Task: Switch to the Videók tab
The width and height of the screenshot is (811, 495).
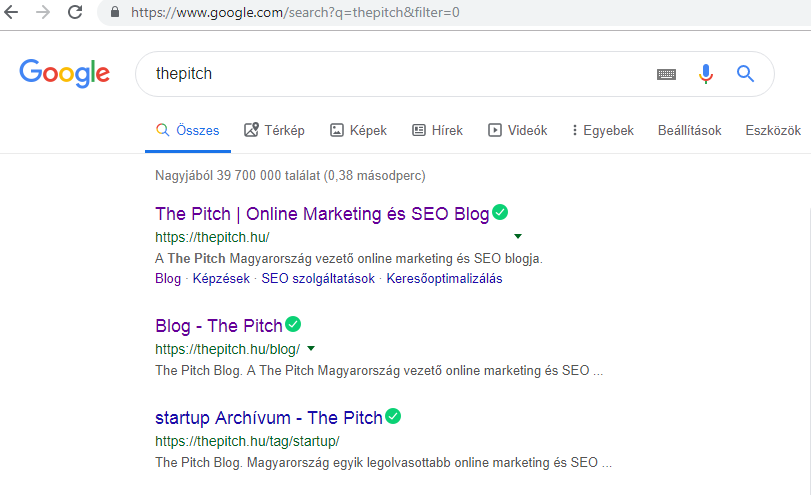Action: pos(517,130)
